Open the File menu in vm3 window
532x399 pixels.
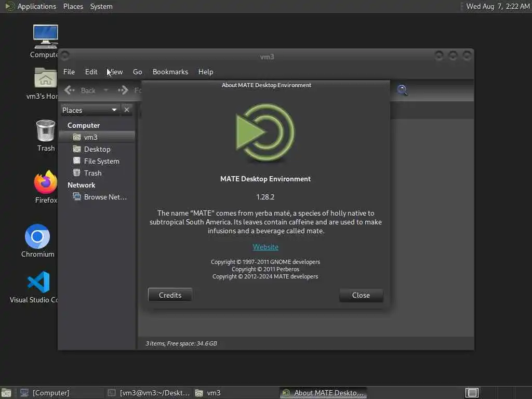coord(69,72)
